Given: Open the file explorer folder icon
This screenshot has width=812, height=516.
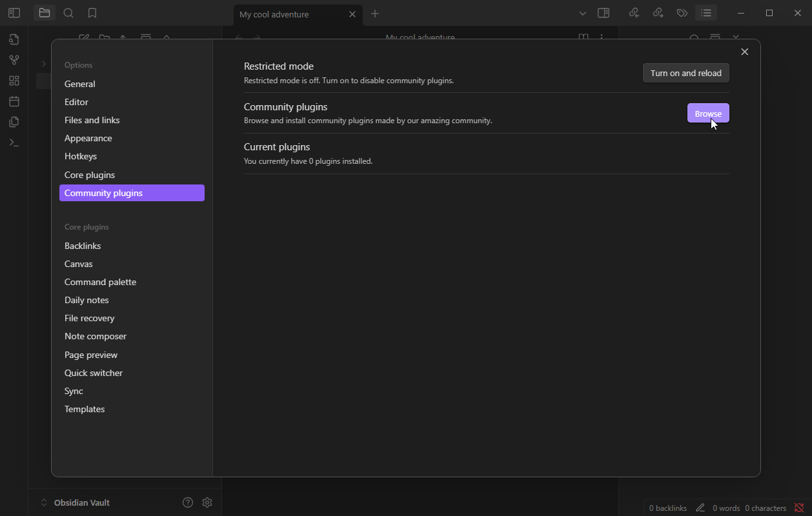Looking at the screenshot, I should point(45,13).
